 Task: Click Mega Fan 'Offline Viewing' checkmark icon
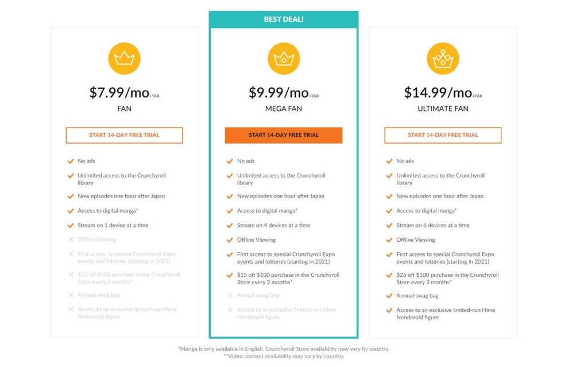(x=230, y=240)
